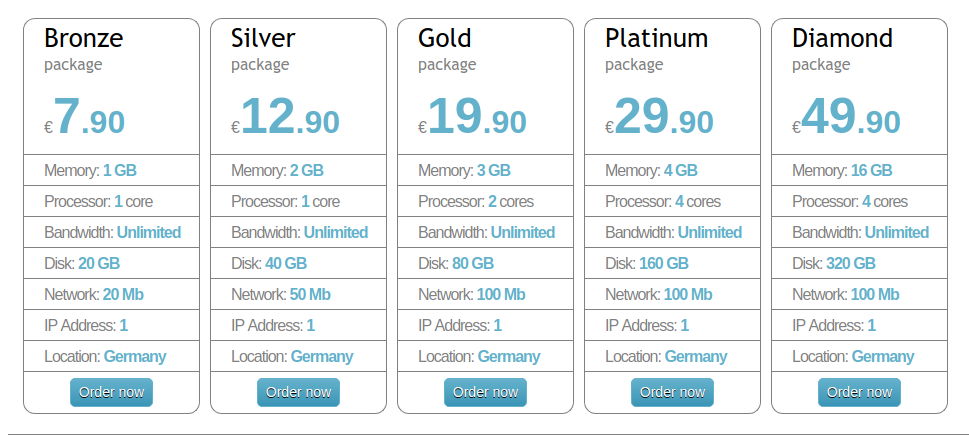Select Gold's Processor 2 cores row
This screenshot has height=435, width=969.
(485, 201)
